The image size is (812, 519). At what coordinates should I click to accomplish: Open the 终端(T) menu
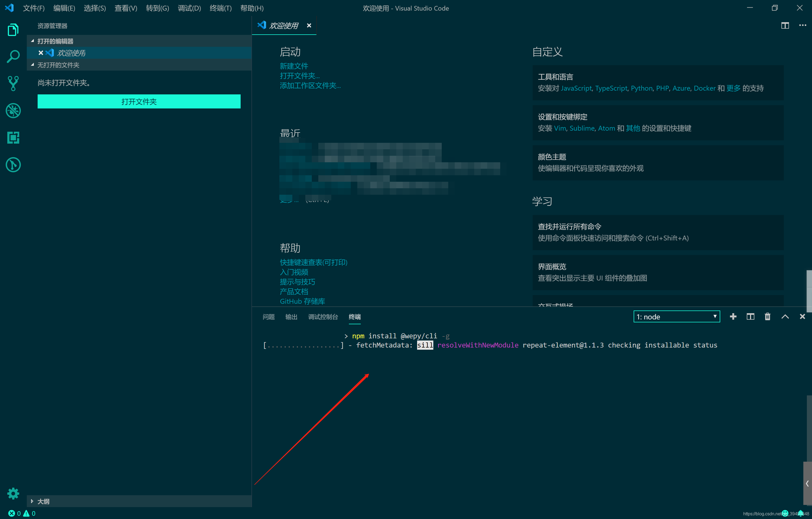click(221, 8)
